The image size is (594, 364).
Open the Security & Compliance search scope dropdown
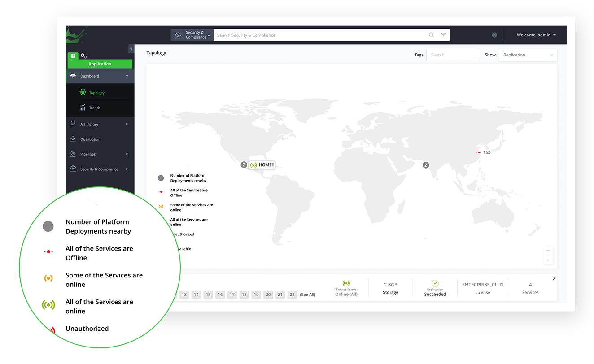pyautogui.click(x=192, y=35)
